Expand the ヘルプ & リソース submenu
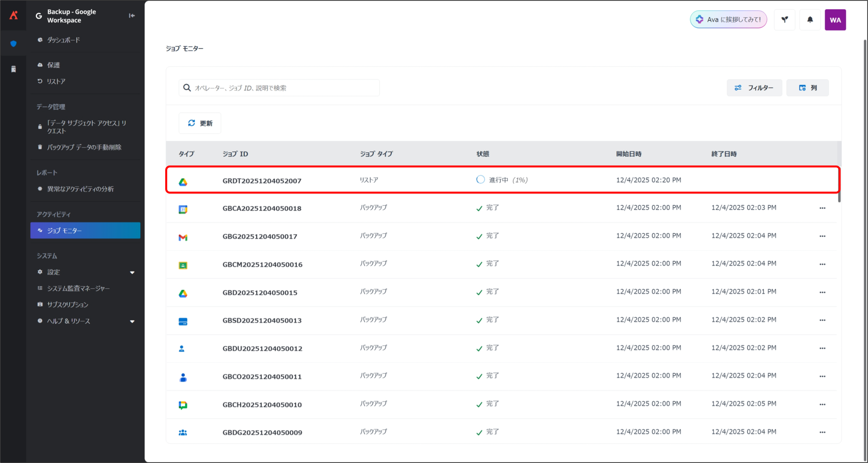 tap(132, 321)
